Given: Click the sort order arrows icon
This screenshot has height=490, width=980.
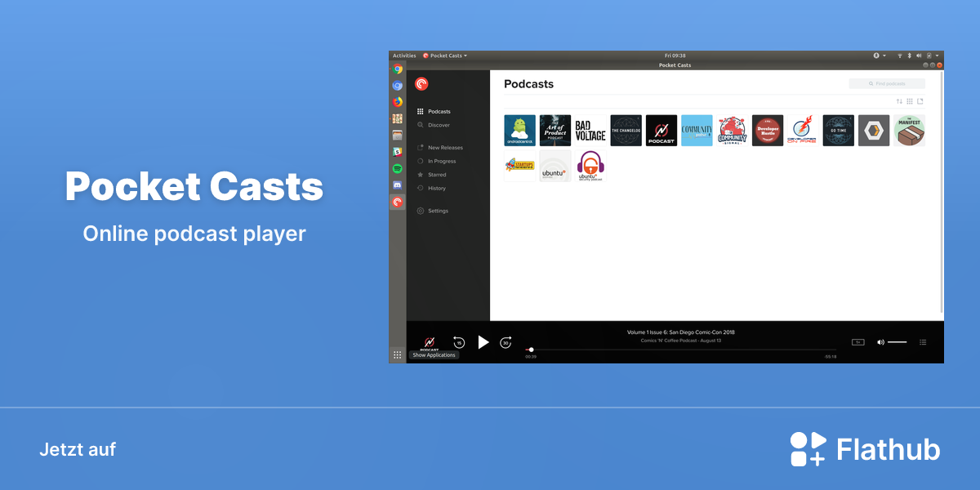Looking at the screenshot, I should tap(899, 101).
